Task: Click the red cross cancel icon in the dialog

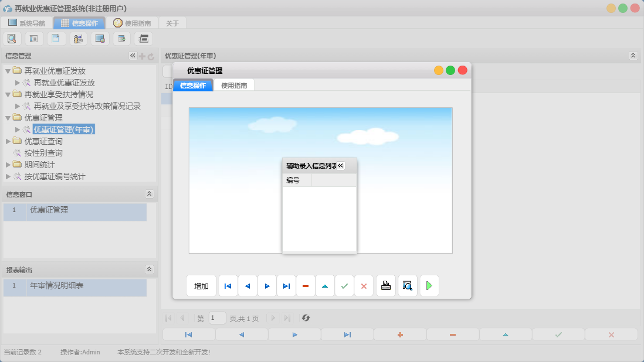Action: (x=364, y=286)
